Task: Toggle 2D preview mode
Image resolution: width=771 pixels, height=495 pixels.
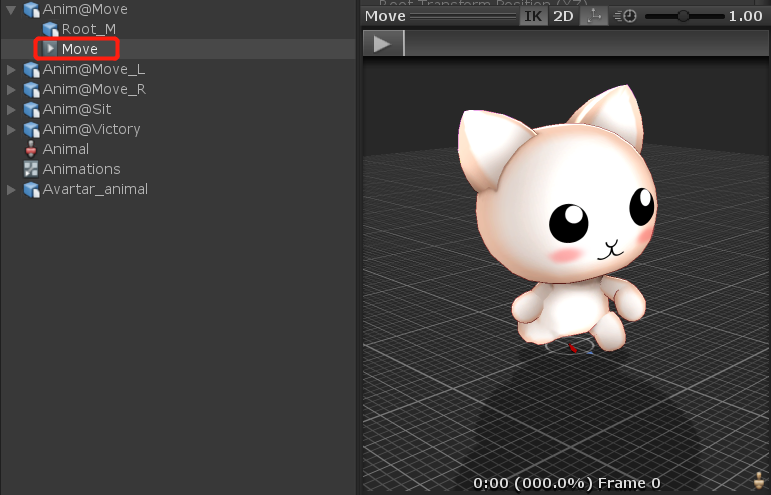Action: point(563,16)
